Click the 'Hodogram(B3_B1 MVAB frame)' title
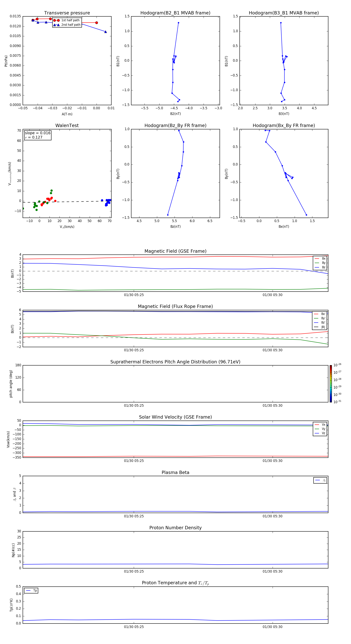351x644 pixels. pyautogui.click(x=284, y=13)
